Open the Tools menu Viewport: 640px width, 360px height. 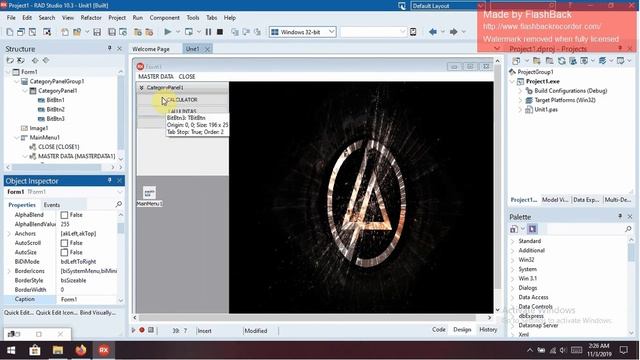coord(193,18)
